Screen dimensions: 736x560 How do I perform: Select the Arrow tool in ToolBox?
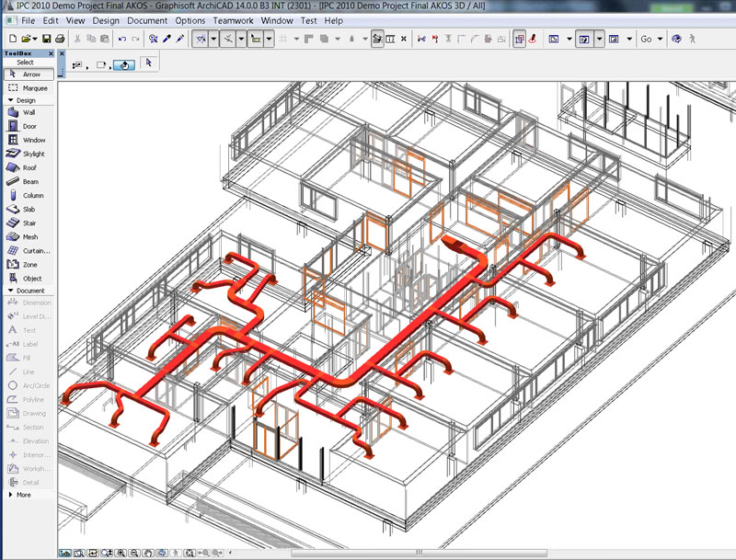29,74
